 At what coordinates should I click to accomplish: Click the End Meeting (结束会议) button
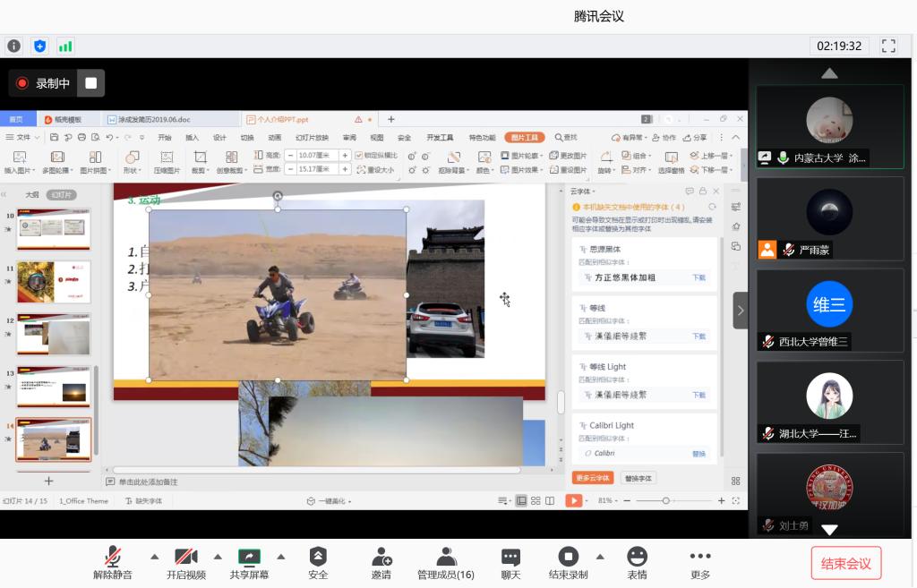pyautogui.click(x=846, y=563)
